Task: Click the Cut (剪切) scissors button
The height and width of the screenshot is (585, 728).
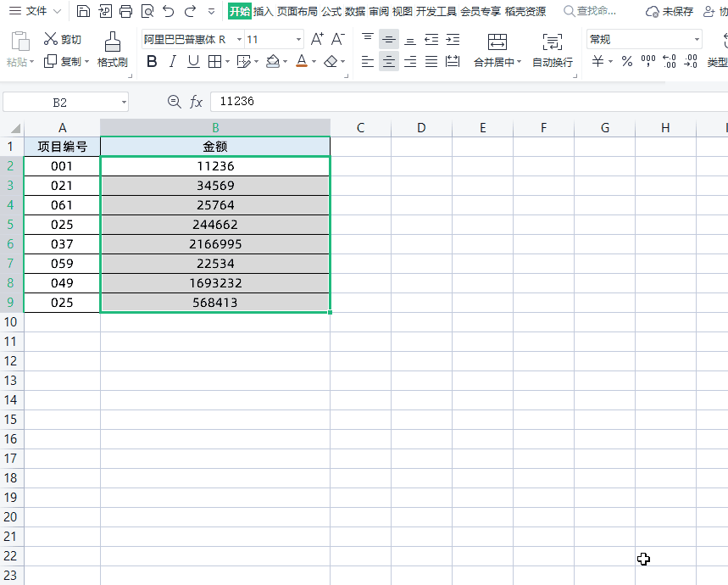Action: (63, 39)
